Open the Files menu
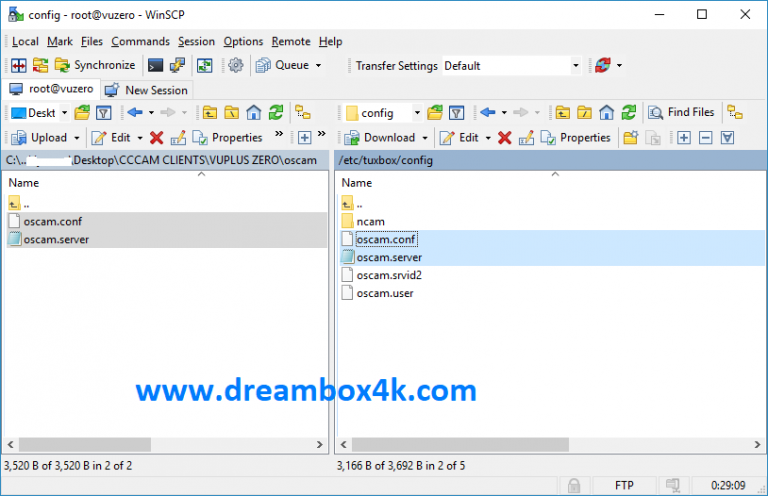The height and width of the screenshot is (496, 768). tap(92, 42)
